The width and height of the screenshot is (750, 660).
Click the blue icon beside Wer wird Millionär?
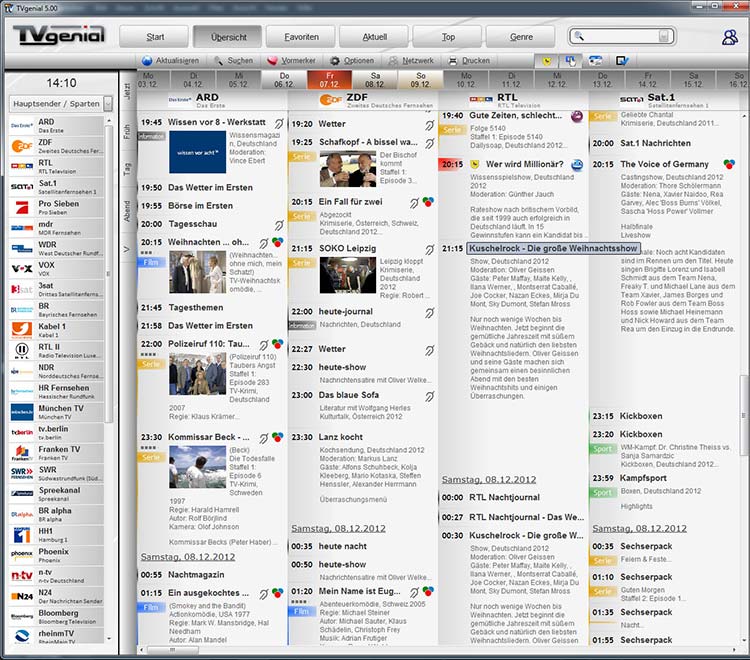577,165
